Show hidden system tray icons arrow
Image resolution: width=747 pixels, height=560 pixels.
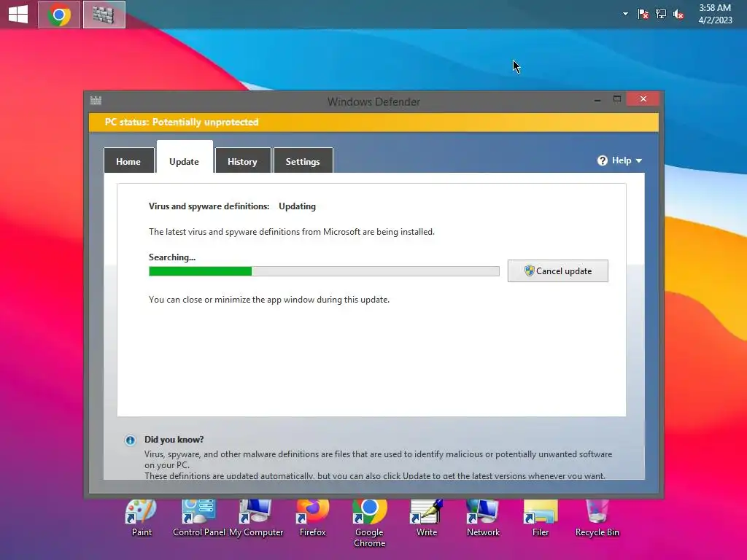coord(625,15)
